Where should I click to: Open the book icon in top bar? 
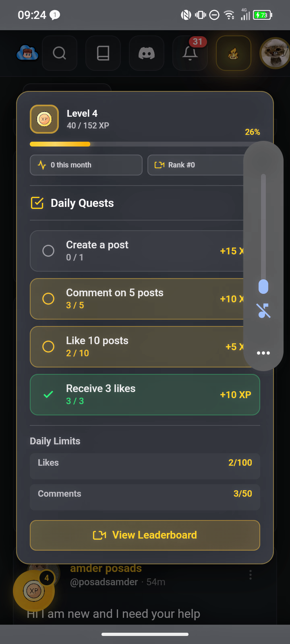(103, 53)
